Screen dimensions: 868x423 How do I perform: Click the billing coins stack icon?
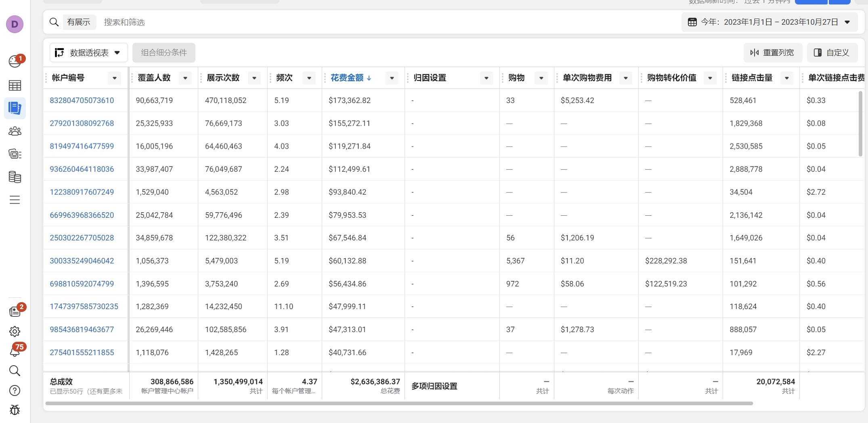point(15,177)
